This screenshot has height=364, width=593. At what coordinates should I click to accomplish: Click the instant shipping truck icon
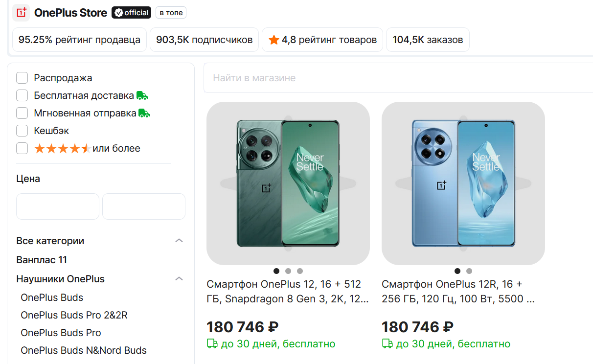point(144,113)
